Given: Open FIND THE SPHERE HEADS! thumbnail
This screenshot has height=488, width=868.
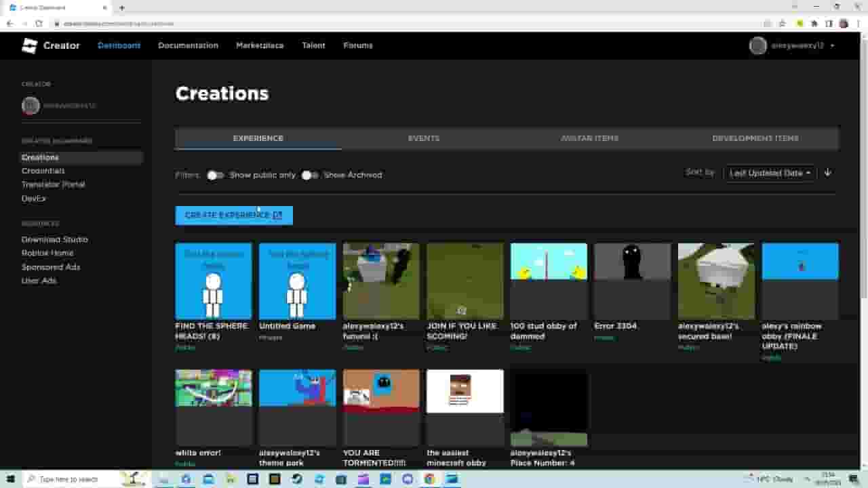Looking at the screenshot, I should click(x=214, y=281).
